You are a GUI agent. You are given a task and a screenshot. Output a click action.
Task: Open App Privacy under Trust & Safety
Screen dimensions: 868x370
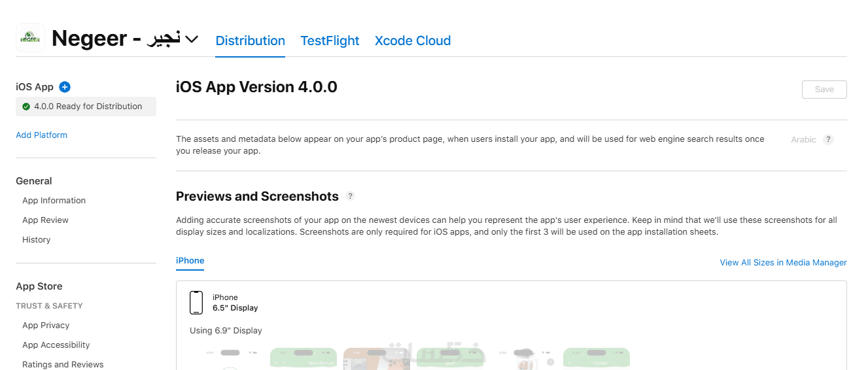point(46,326)
